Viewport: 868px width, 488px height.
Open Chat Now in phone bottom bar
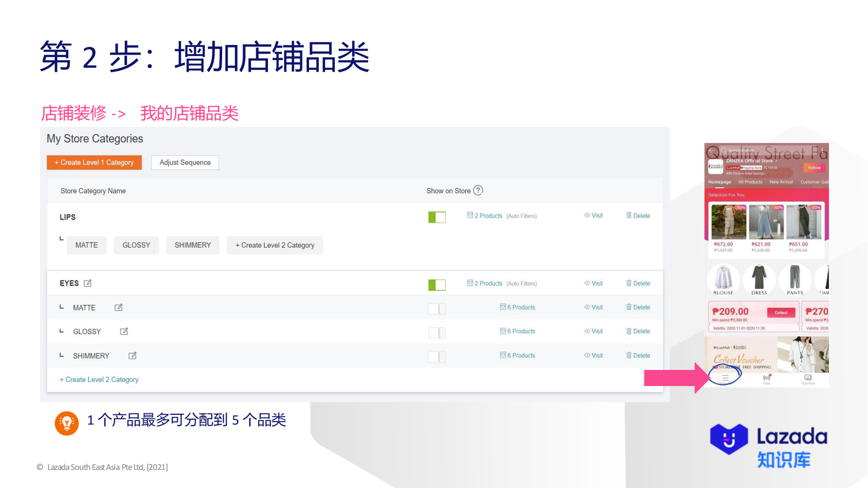(808, 379)
